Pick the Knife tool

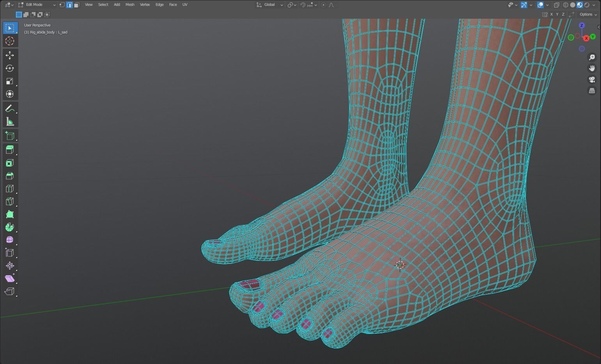[x=10, y=201]
